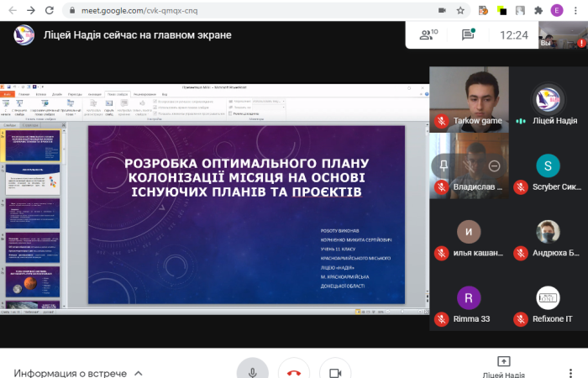588x378 pixels.
Task: Click Scryber participant avatar with letter S
Action: (x=547, y=165)
